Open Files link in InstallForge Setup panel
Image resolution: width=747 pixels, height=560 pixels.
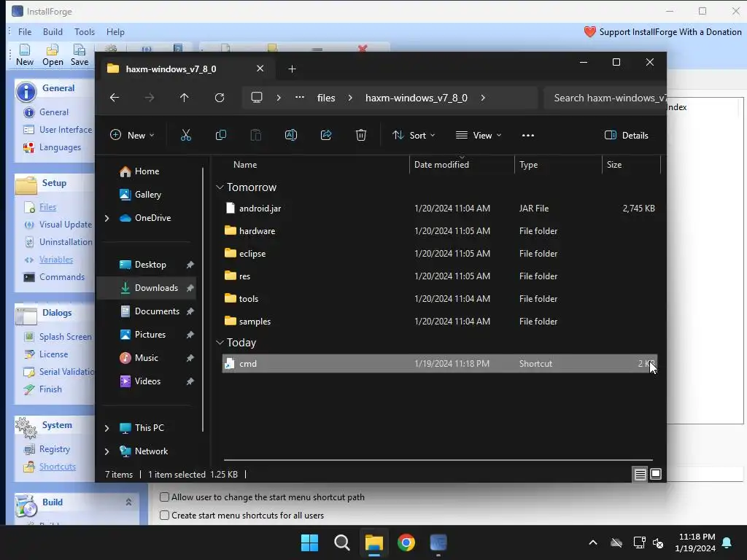(x=47, y=206)
